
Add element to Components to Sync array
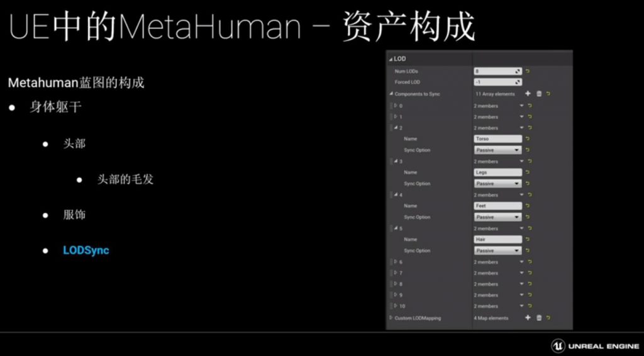pyautogui.click(x=528, y=94)
